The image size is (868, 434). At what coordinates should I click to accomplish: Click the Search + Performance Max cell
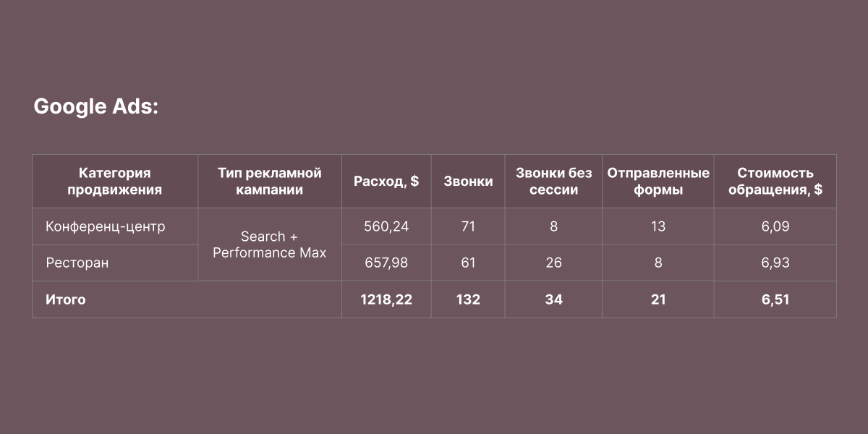coord(269,244)
